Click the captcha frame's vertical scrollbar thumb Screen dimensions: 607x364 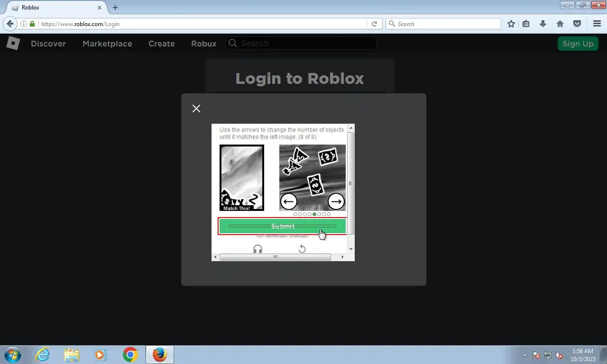(x=351, y=183)
